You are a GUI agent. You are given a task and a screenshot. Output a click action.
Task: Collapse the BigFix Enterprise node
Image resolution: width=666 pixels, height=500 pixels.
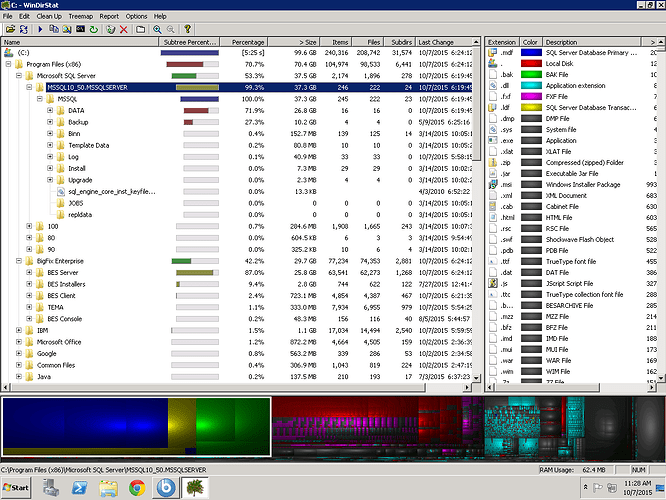pyautogui.click(x=19, y=261)
